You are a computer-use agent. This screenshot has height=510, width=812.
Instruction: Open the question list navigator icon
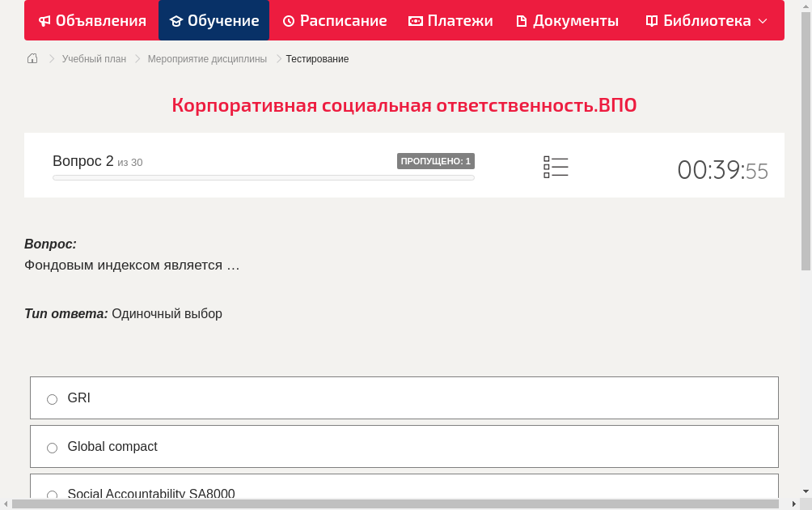(x=556, y=167)
